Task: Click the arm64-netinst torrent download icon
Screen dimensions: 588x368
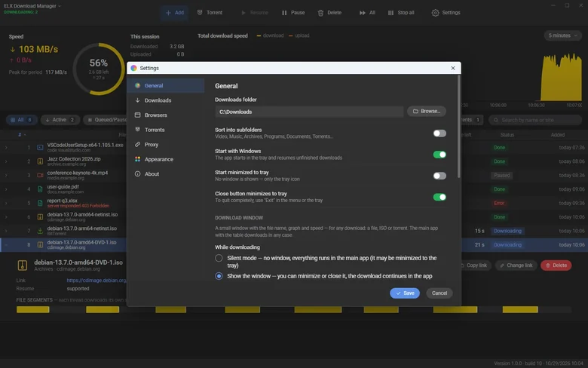Action: 40,231
